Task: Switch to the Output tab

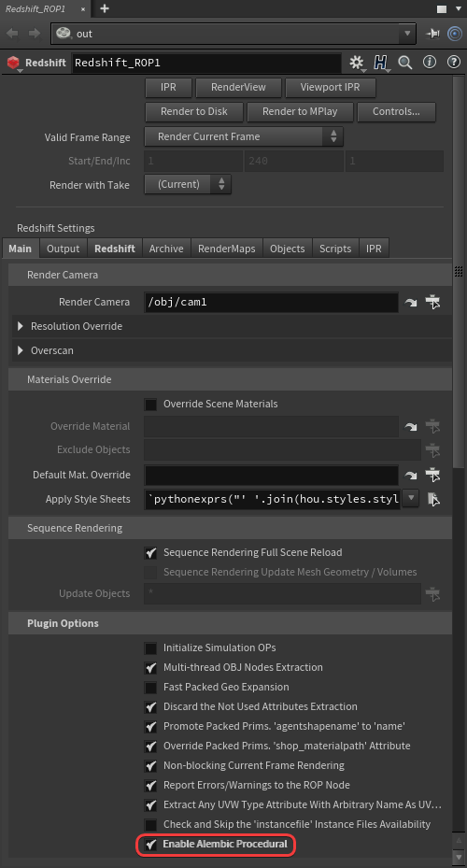Action: coord(64,249)
